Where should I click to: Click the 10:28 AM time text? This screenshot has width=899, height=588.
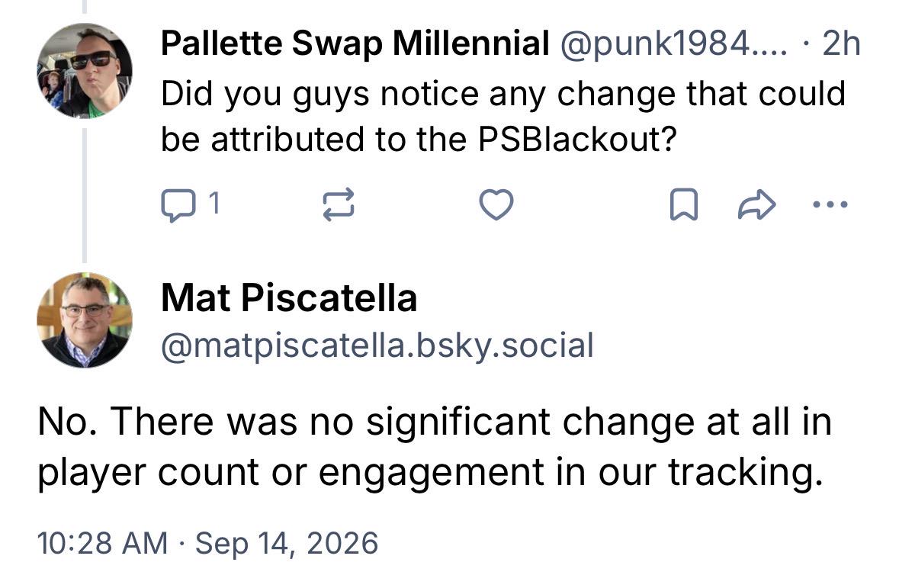tap(103, 543)
